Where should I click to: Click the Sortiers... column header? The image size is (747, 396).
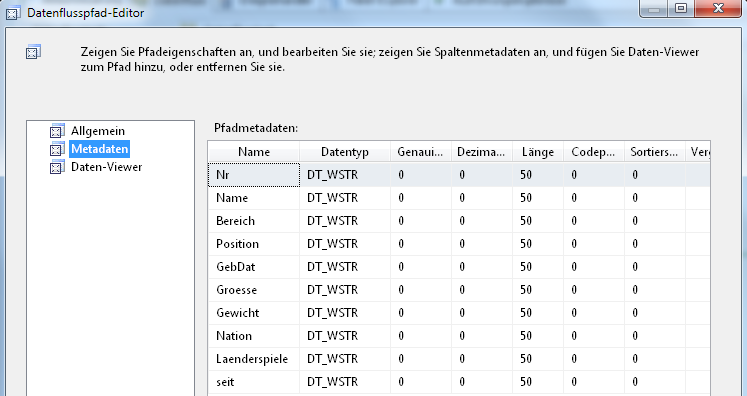tap(654, 152)
